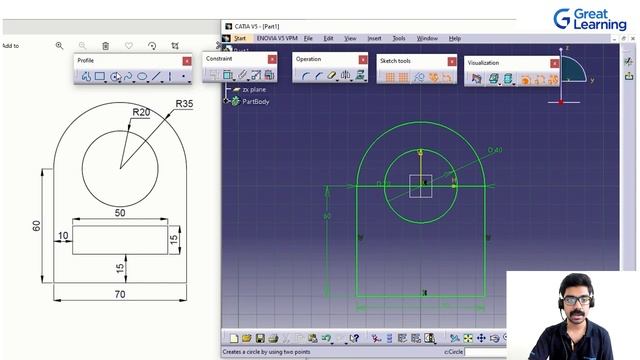The image size is (640, 360).
Task: Toggle Geometrical Constraints visibility in Visualization
Action: click(x=553, y=79)
